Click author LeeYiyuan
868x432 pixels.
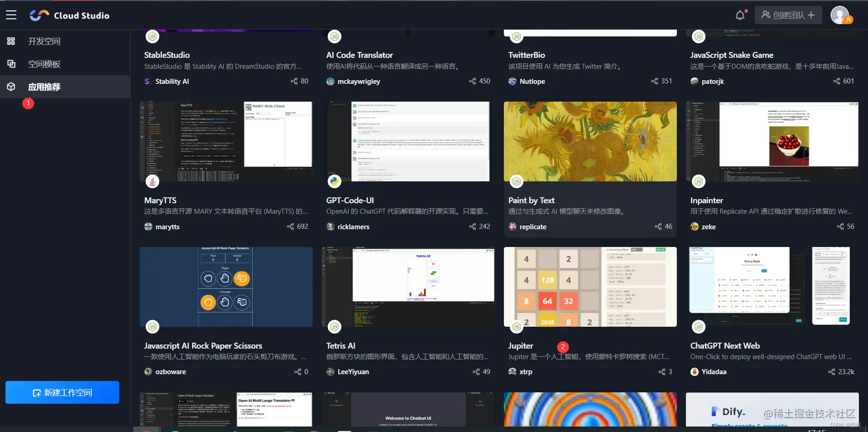point(353,372)
